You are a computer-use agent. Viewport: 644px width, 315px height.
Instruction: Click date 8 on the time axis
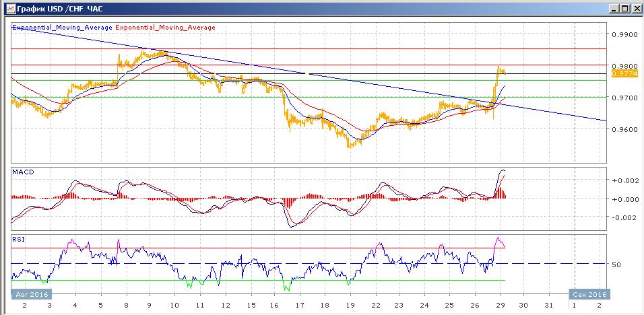point(127,306)
